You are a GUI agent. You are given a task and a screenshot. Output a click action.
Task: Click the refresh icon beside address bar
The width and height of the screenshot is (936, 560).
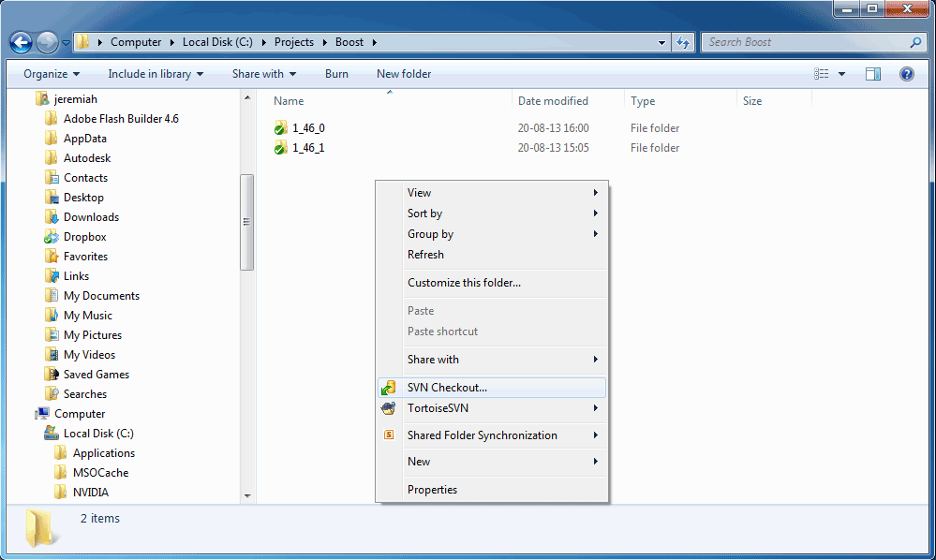click(683, 42)
